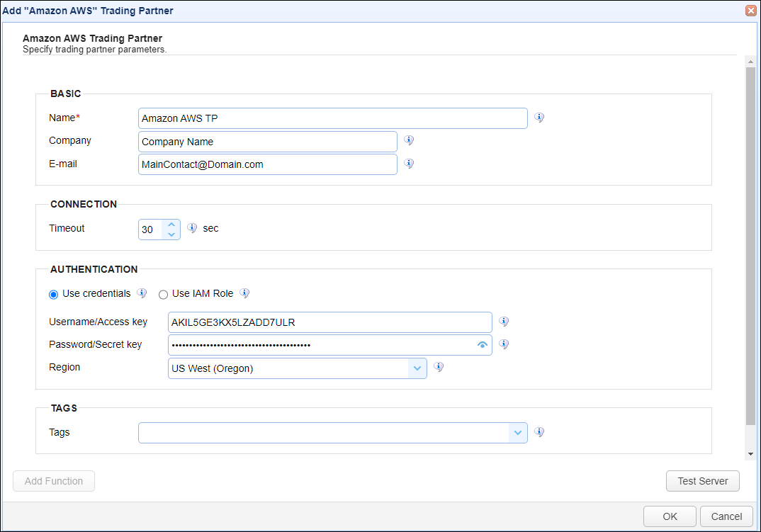This screenshot has height=532, width=761.
Task: Click the scrollbar down arrow
Action: pos(751,454)
